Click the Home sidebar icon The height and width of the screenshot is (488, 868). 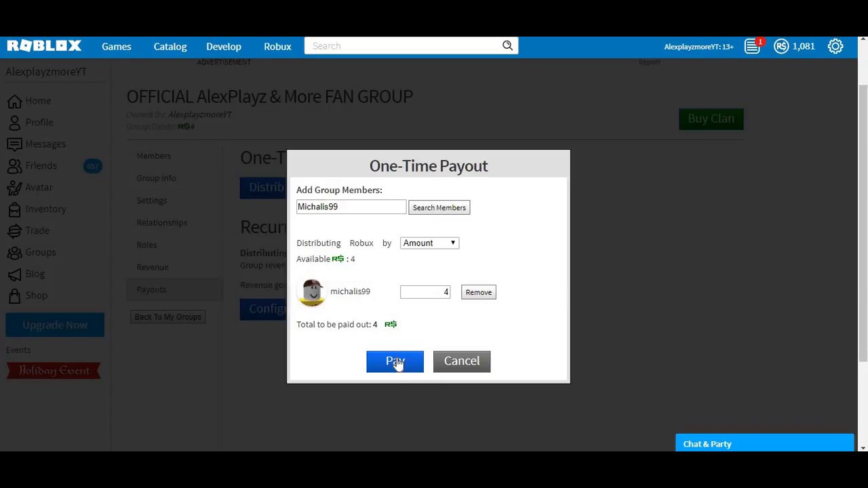click(14, 101)
